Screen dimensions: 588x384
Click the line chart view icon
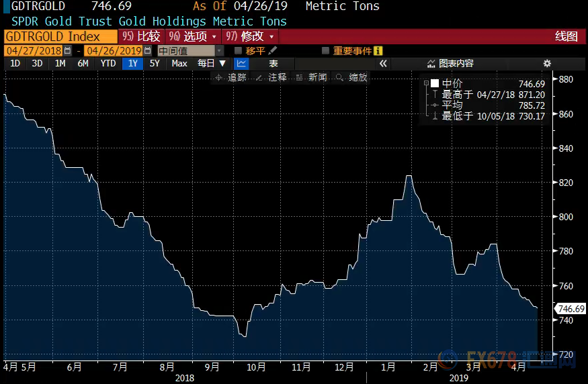(242, 63)
